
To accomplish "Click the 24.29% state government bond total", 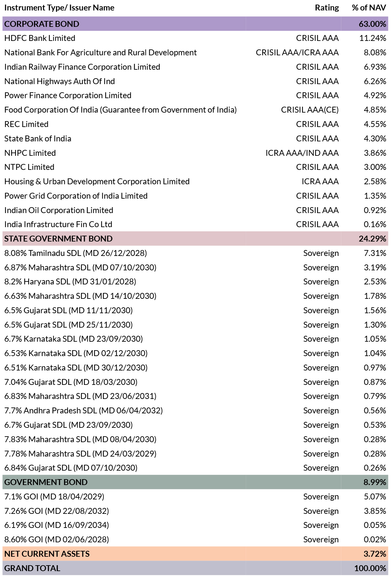I will click(372, 239).
